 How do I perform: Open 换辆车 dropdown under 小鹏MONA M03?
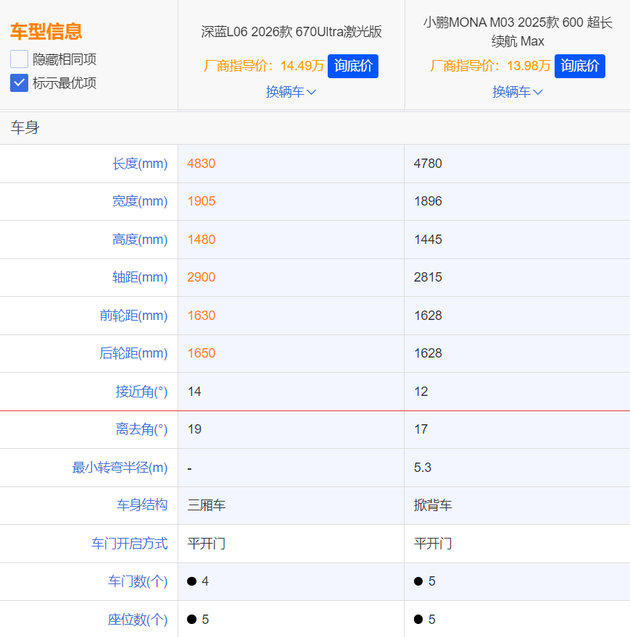tap(517, 92)
